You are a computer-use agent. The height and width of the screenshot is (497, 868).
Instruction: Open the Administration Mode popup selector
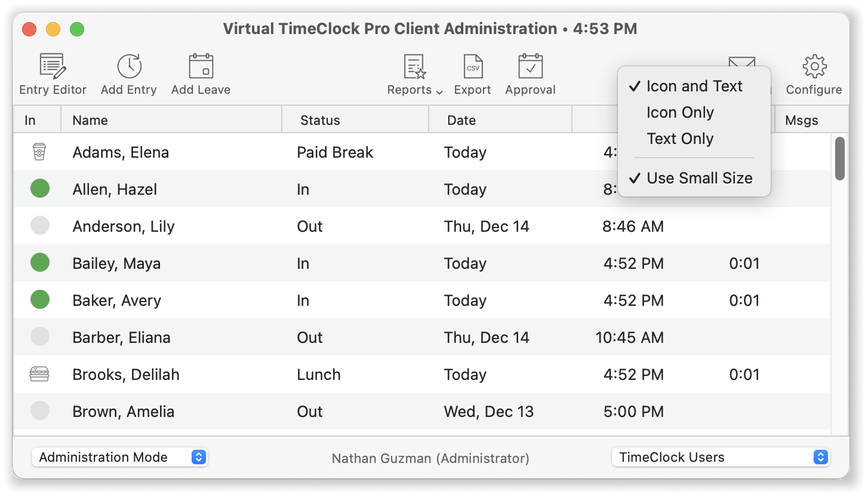(119, 457)
